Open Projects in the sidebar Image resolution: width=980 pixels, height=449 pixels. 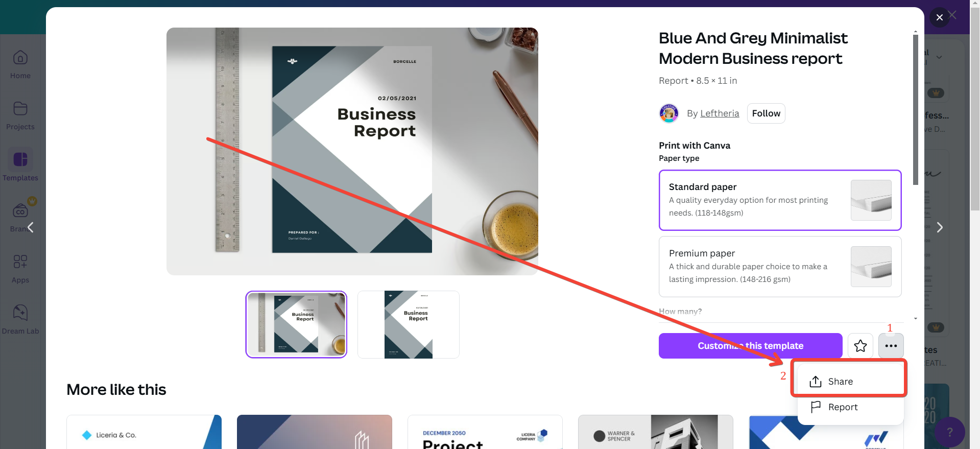[x=20, y=116]
